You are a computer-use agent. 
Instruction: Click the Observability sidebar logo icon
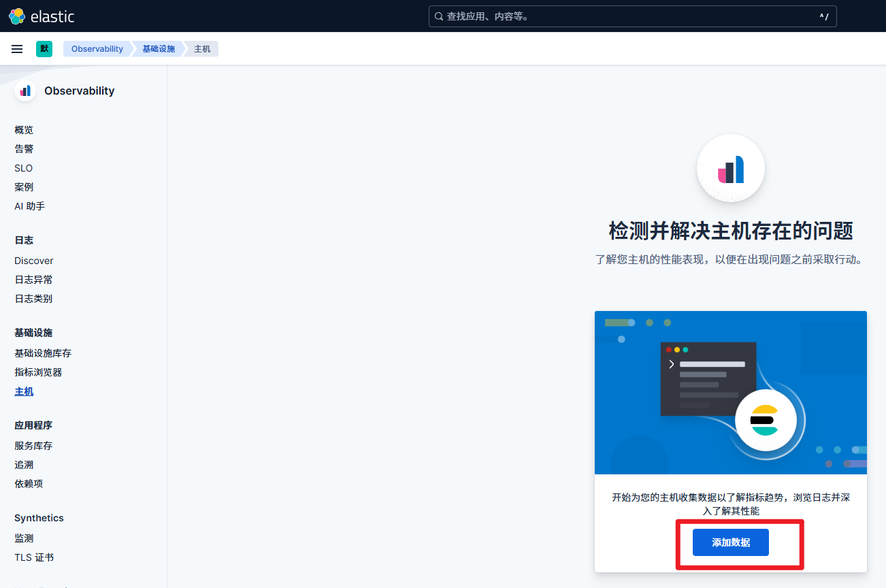(25, 91)
